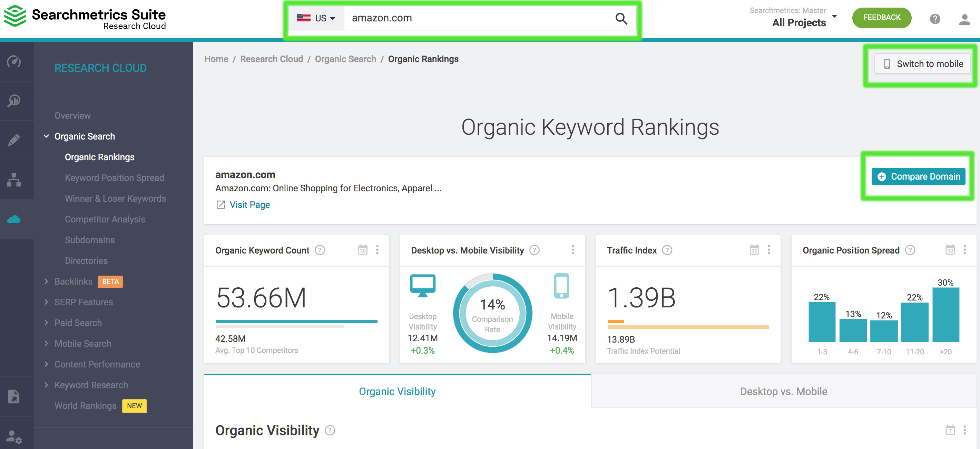This screenshot has height=449, width=980.
Task: Go to Research Cloud breadcrumb link
Action: point(272,59)
